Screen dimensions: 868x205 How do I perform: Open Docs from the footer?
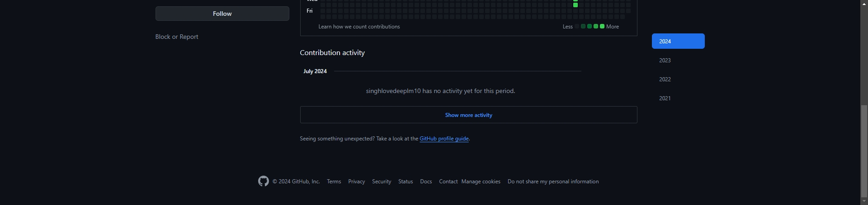(426, 182)
